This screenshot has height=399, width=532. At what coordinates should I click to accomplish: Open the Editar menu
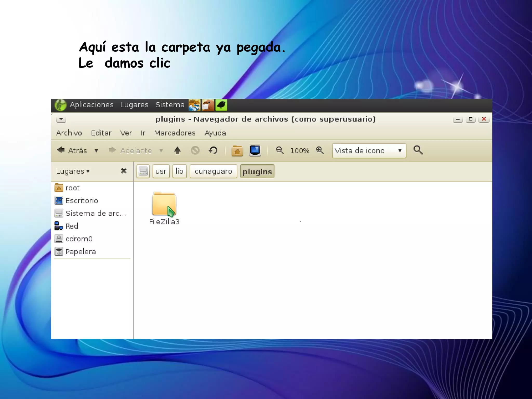pos(101,133)
